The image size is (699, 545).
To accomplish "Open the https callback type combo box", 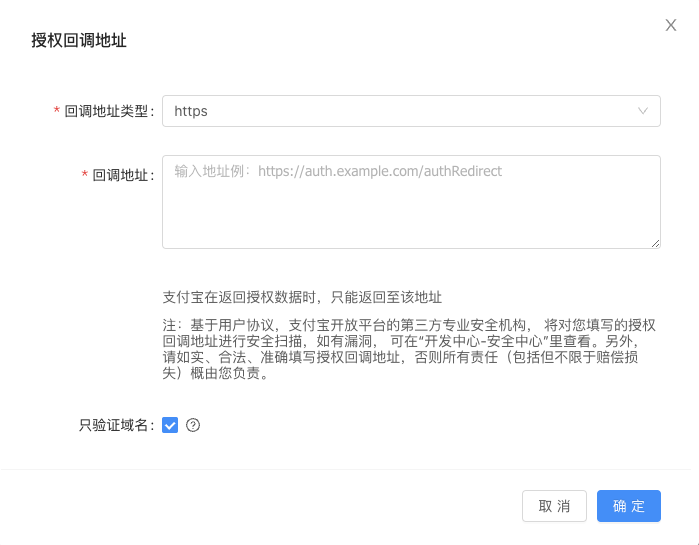I will [410, 111].
